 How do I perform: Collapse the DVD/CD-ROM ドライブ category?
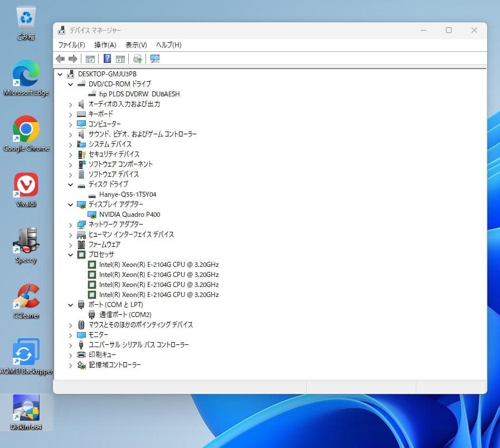pyautogui.click(x=70, y=84)
